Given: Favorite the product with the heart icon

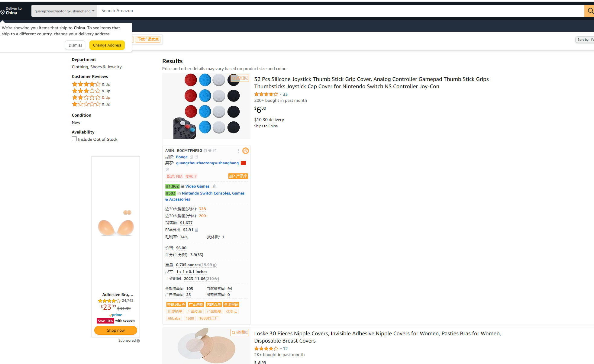Looking at the screenshot, I should (210, 151).
